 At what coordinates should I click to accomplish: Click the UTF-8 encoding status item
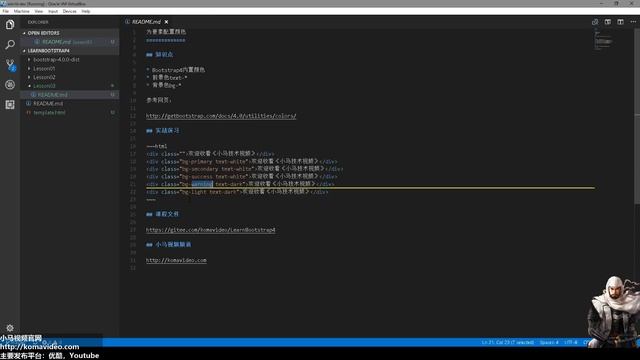[x=571, y=342]
